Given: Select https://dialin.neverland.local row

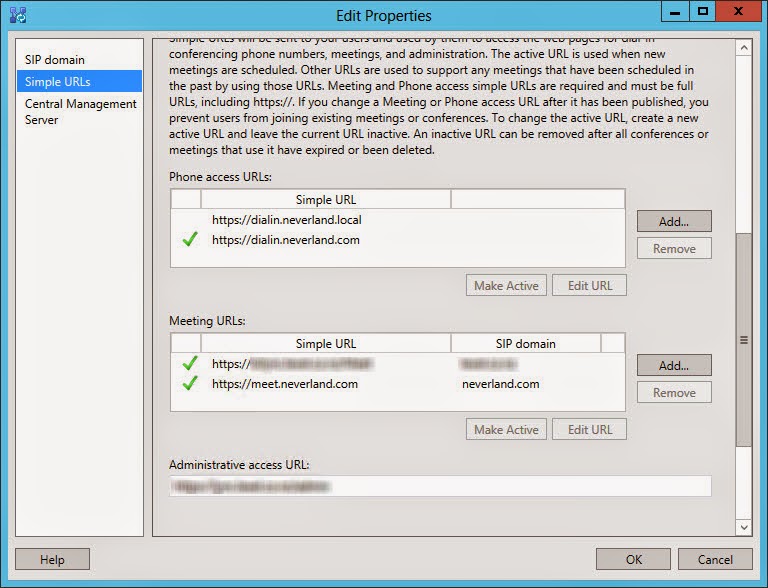Looking at the screenshot, I should click(x=285, y=220).
